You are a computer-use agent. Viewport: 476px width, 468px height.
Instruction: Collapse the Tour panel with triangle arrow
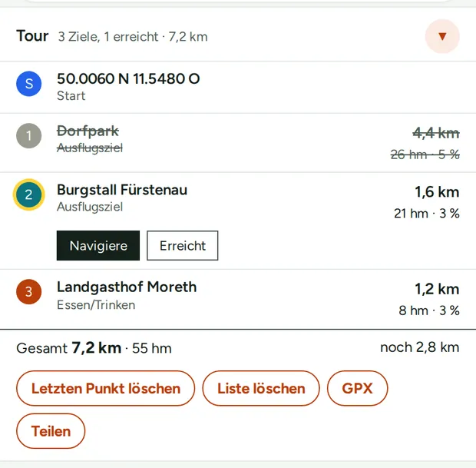pos(442,36)
